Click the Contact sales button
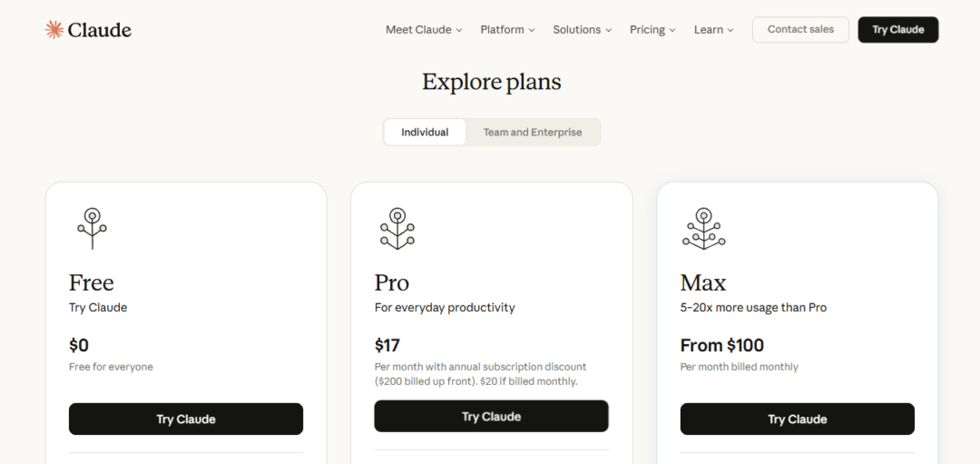This screenshot has width=980, height=464. point(800,30)
